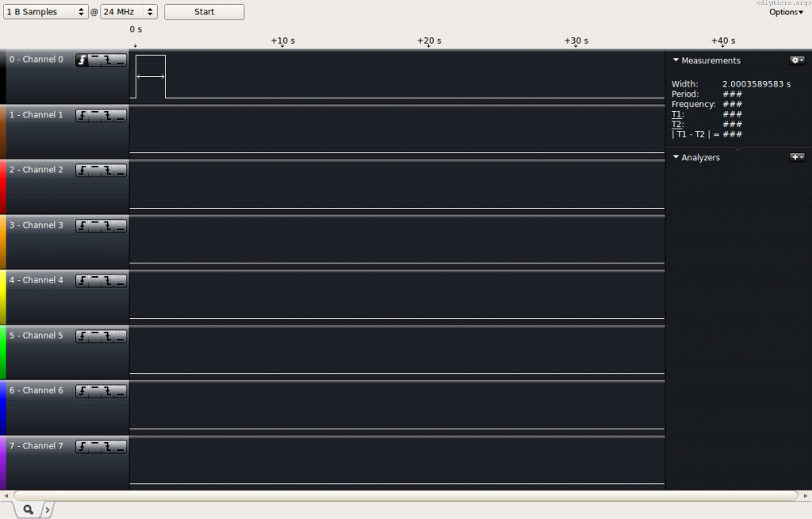Set high level trigger on Channel 4
Screen dimensions: 812x519
click(x=94, y=281)
